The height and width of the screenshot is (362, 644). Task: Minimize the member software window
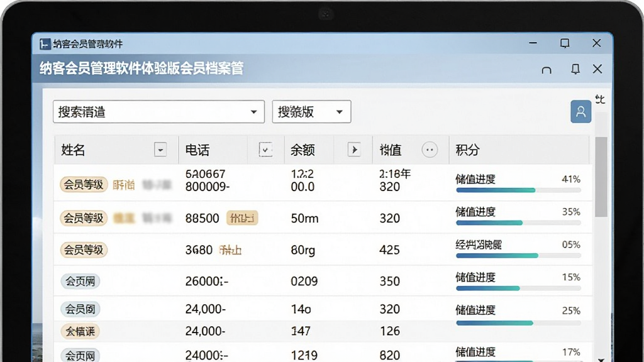pos(533,43)
